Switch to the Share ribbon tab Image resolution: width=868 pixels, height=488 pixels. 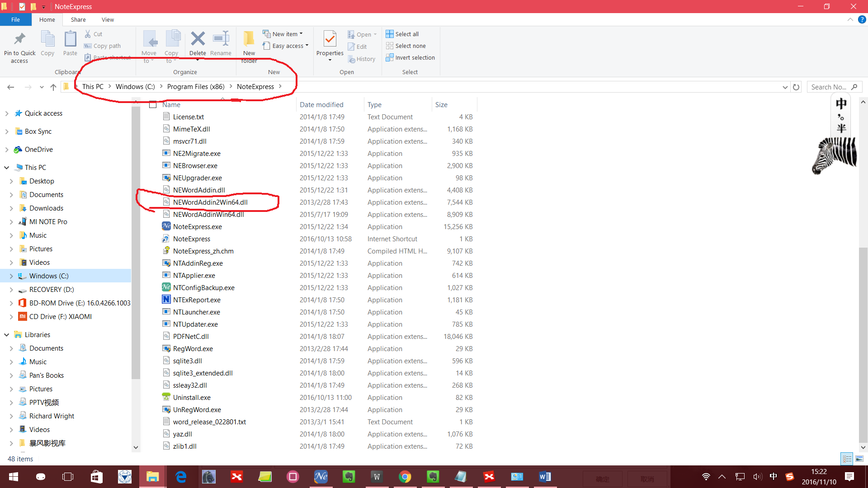78,19
